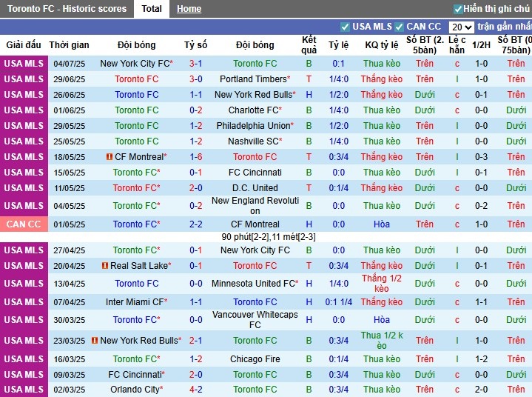Open the New York City FC 3-1 score

pos(196,64)
